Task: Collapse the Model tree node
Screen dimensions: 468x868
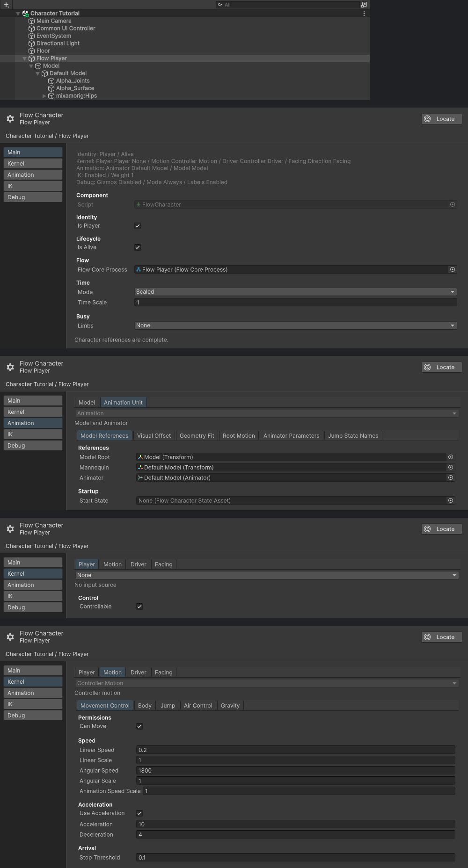Action: click(x=31, y=66)
